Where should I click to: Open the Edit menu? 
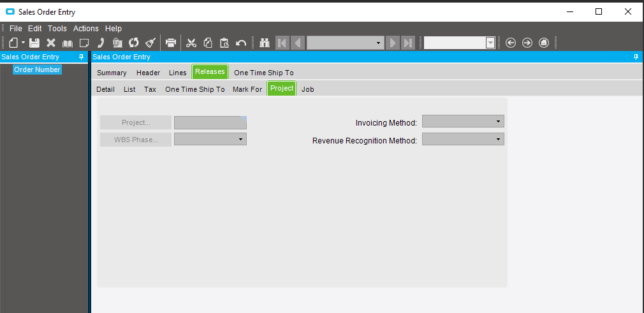point(35,28)
